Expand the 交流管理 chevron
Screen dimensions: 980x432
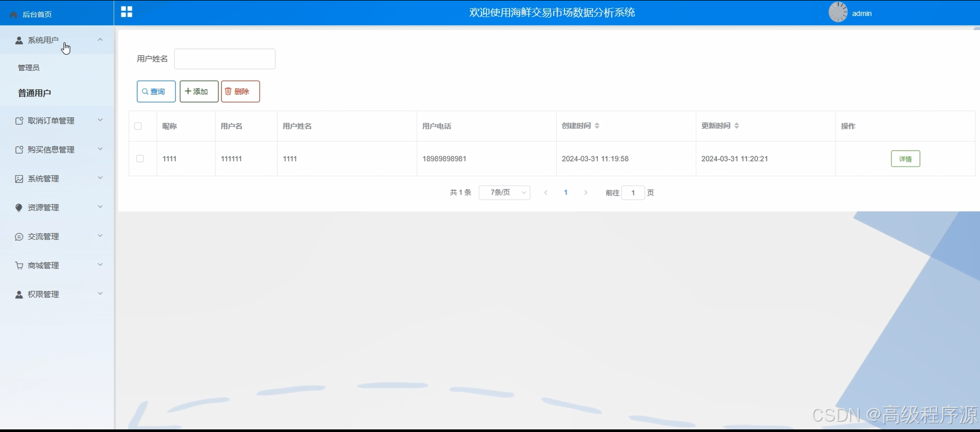pyautogui.click(x=100, y=236)
